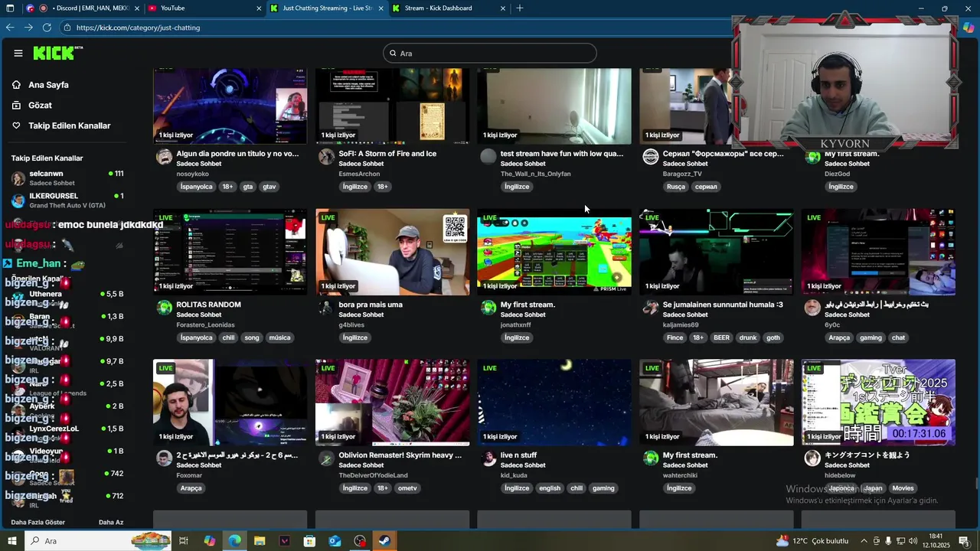The width and height of the screenshot is (980, 551).
Task: Open Microsoft Store from the taskbar
Action: (309, 541)
